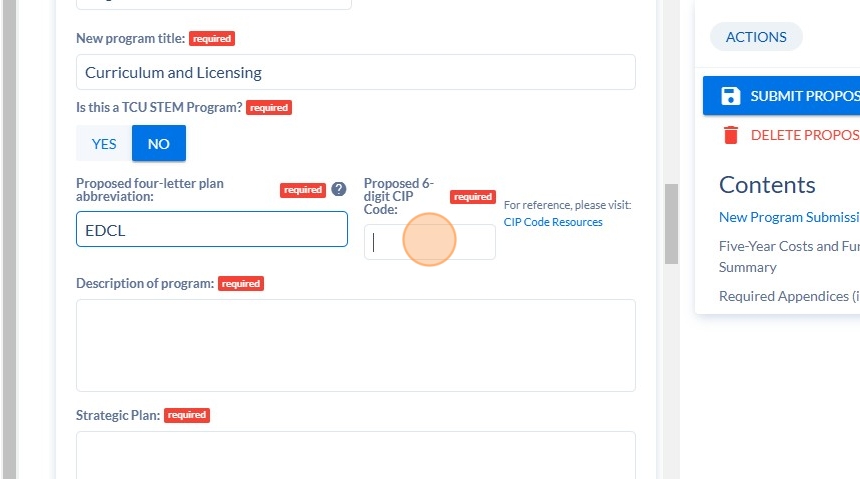Click the SUBMIT PROPOSAL button text
860x479 pixels.
click(805, 96)
